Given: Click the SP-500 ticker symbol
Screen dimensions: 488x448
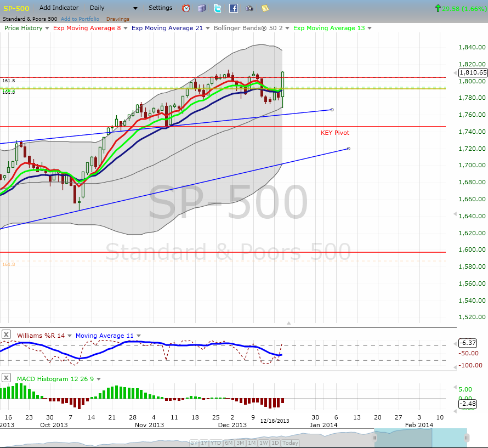Looking at the screenshot, I should pos(16,8).
